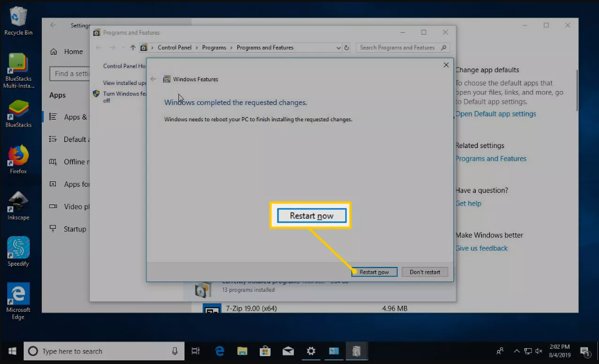Select Control Panel in breadcrumb path
The height and width of the screenshot is (364, 599).
click(x=175, y=48)
